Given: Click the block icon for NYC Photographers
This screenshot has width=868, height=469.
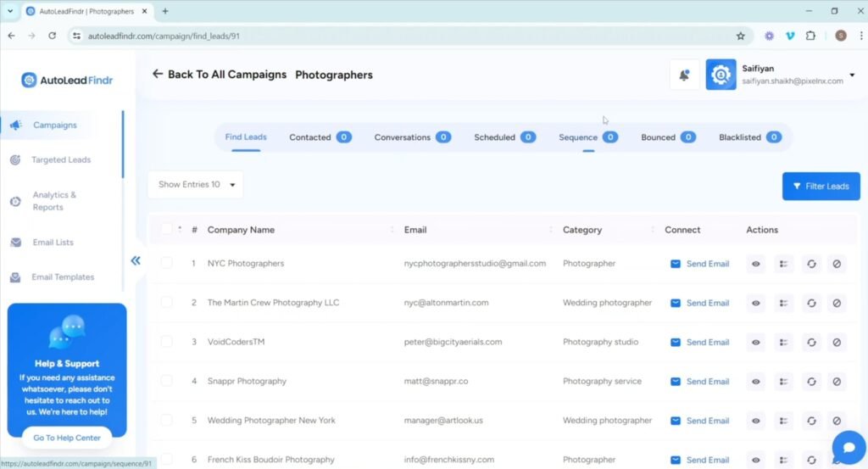Looking at the screenshot, I should coord(837,264).
